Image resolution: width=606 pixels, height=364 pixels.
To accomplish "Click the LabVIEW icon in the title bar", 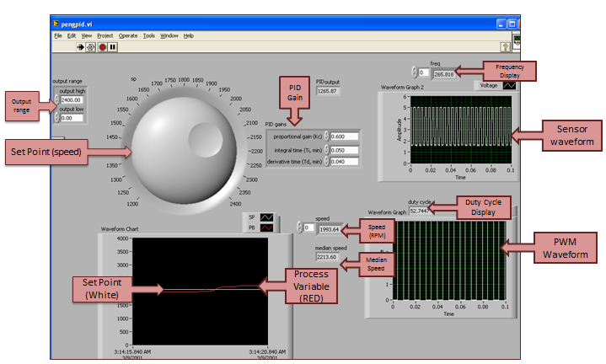I will pos(56,24).
